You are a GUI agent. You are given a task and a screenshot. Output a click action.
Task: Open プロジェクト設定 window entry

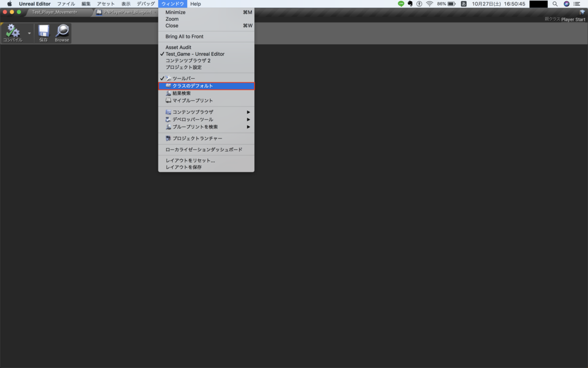tap(206, 67)
